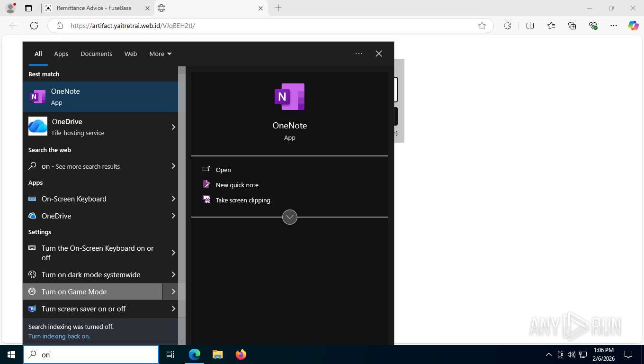Open the Copilot icon in Edge
Viewport: 644px width, 364px height.
click(x=633, y=26)
